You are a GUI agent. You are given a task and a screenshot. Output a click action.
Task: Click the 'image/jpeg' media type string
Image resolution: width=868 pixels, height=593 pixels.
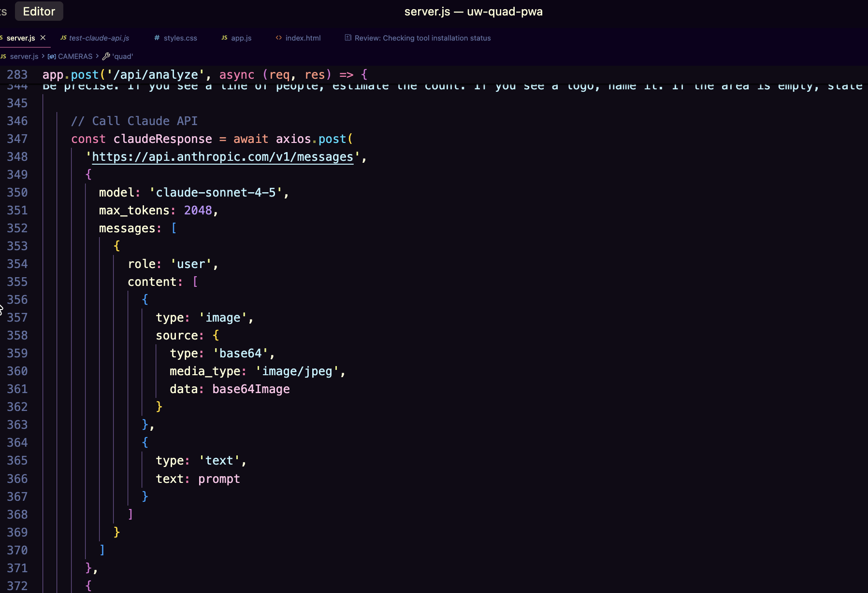point(297,371)
